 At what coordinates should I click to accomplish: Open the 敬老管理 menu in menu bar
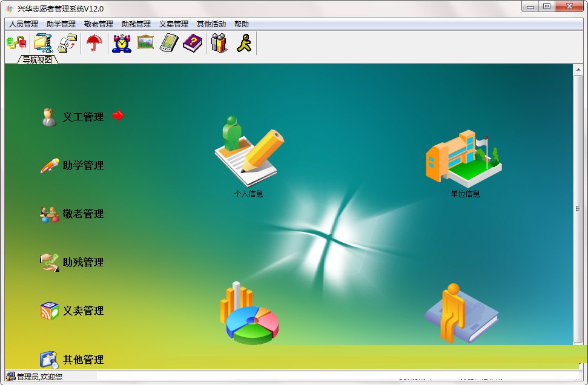pyautogui.click(x=99, y=24)
